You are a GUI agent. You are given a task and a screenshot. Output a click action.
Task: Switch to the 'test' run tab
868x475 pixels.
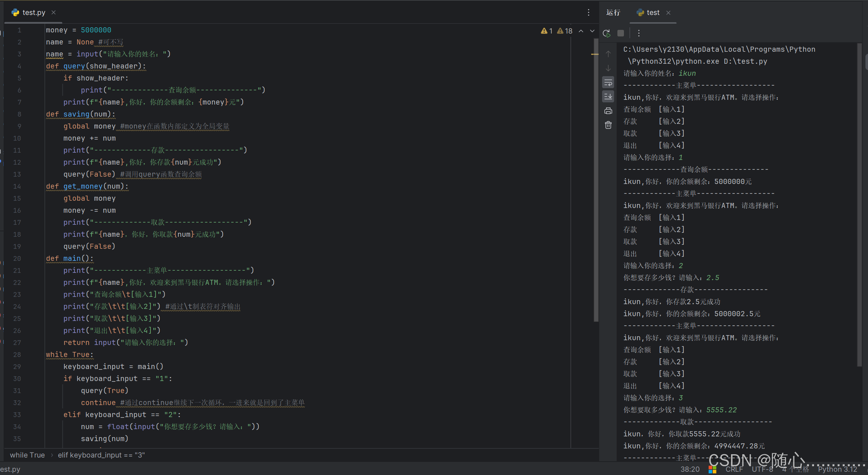pos(653,13)
